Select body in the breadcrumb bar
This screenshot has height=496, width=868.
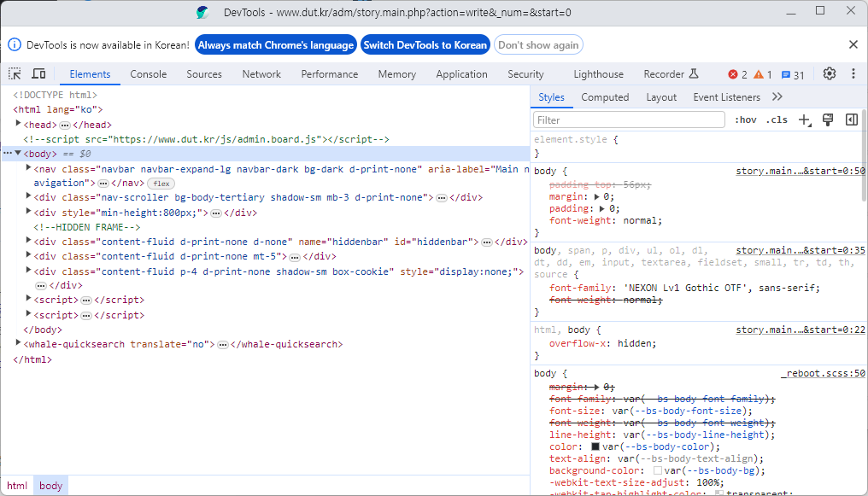coord(51,486)
